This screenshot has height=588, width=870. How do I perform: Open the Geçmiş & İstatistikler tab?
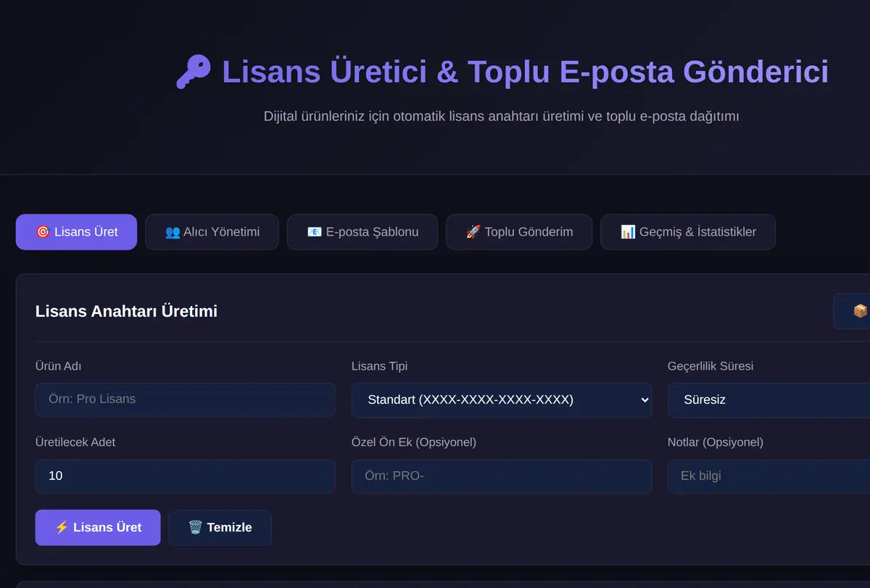pos(688,232)
